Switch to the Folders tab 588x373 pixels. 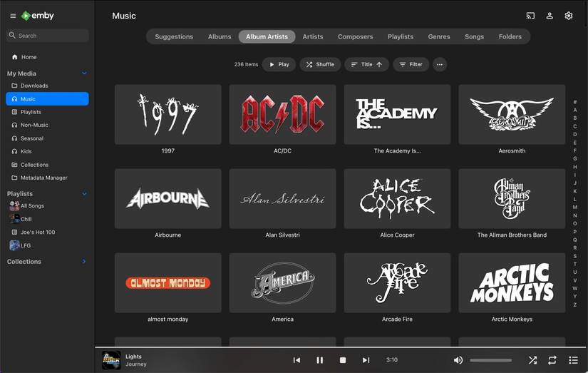click(510, 37)
